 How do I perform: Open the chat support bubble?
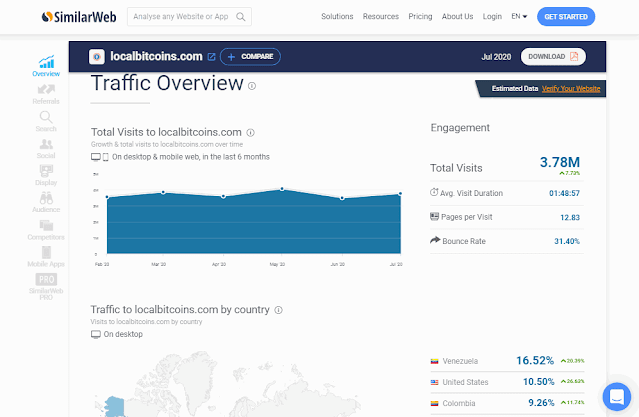(x=617, y=396)
